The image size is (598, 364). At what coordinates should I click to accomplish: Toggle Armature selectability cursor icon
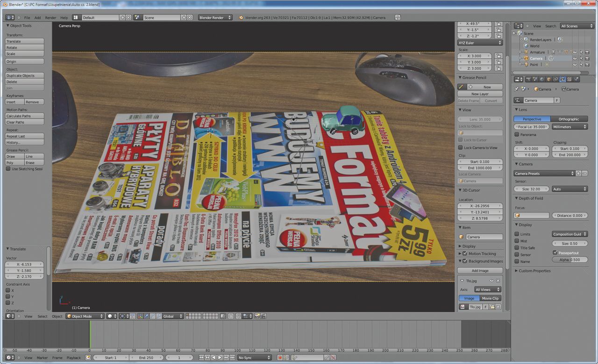(581, 52)
